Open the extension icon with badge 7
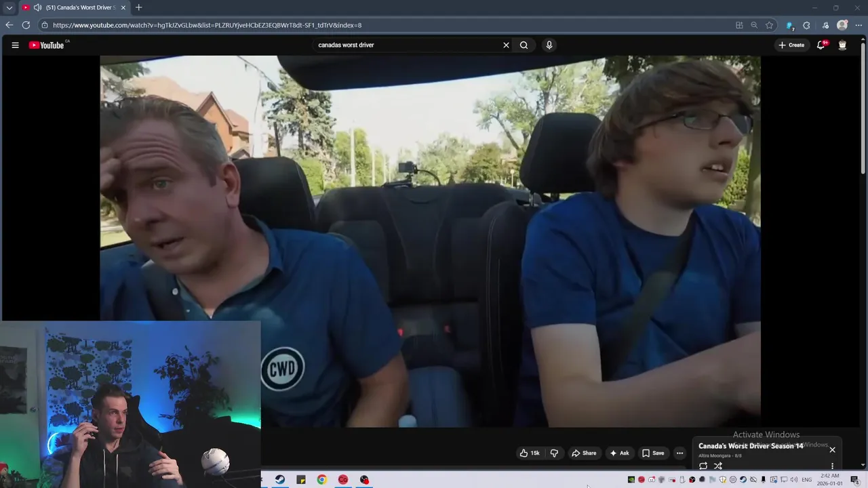 (x=789, y=25)
